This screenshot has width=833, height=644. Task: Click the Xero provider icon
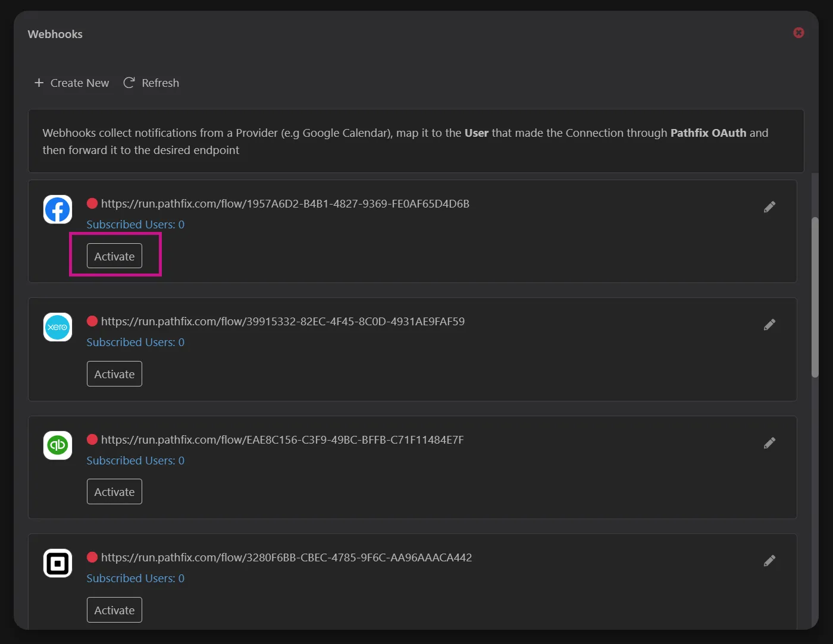click(58, 327)
